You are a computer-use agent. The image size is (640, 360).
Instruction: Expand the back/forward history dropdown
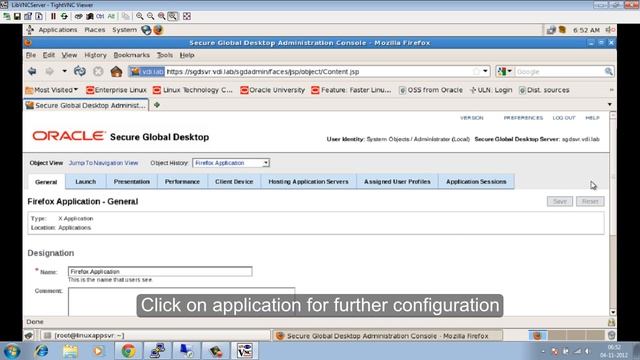tap(64, 71)
